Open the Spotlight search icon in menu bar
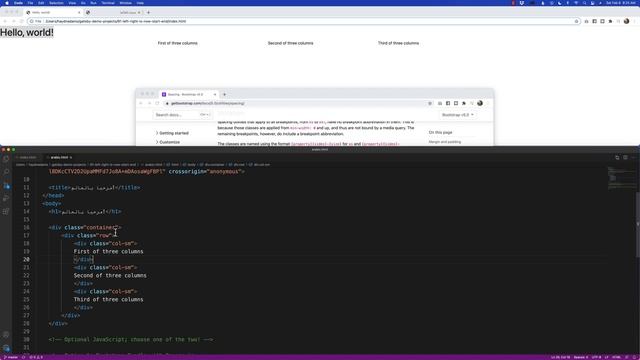Viewport: 640px width, 360px height. 584,3
